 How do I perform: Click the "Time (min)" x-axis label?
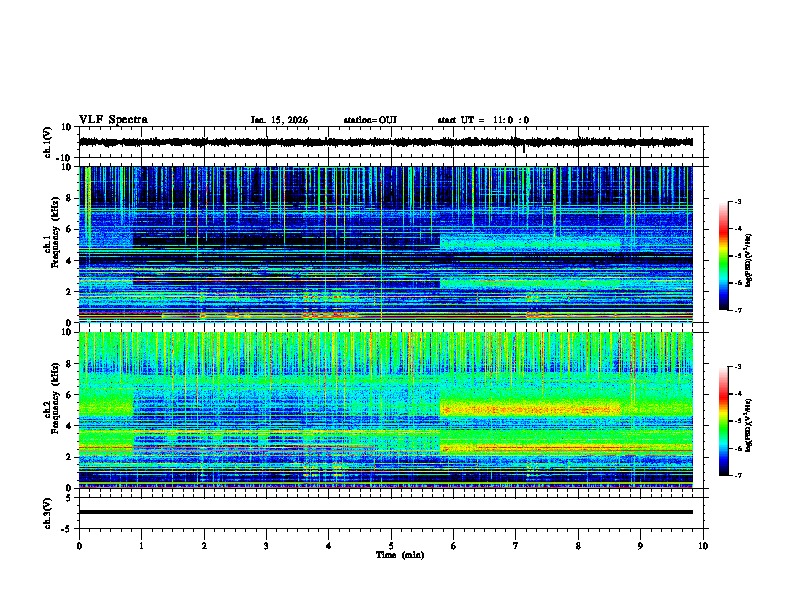point(400,555)
